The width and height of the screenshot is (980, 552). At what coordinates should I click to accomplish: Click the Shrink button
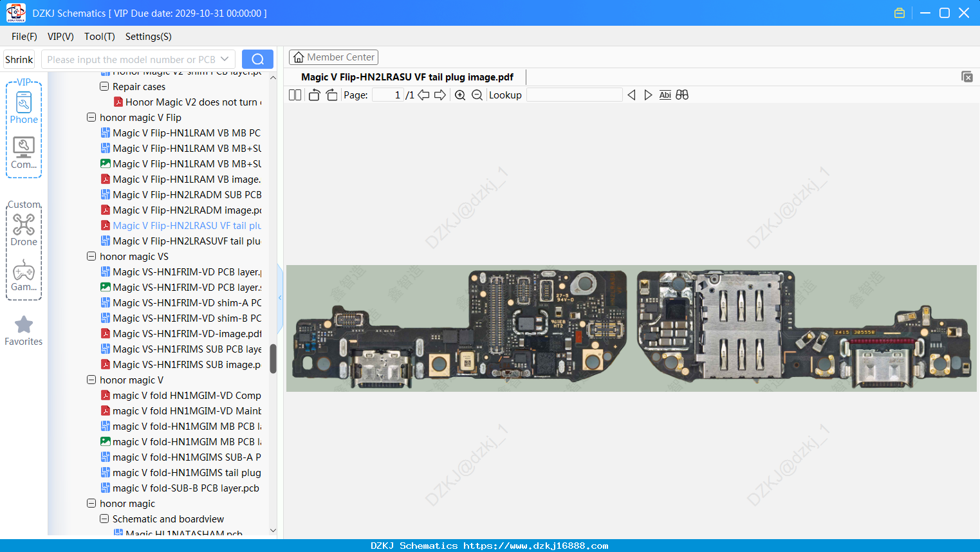pyautogui.click(x=19, y=59)
